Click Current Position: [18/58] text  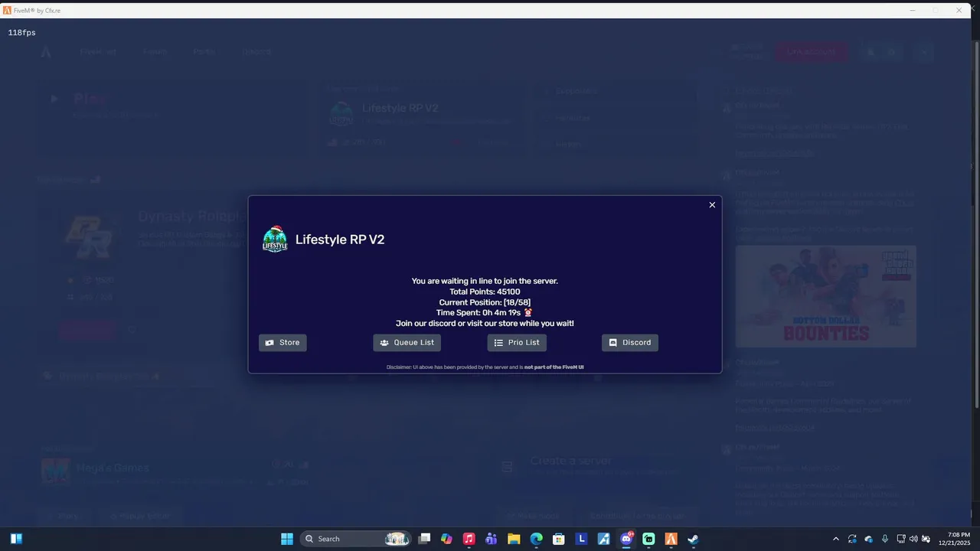point(485,302)
